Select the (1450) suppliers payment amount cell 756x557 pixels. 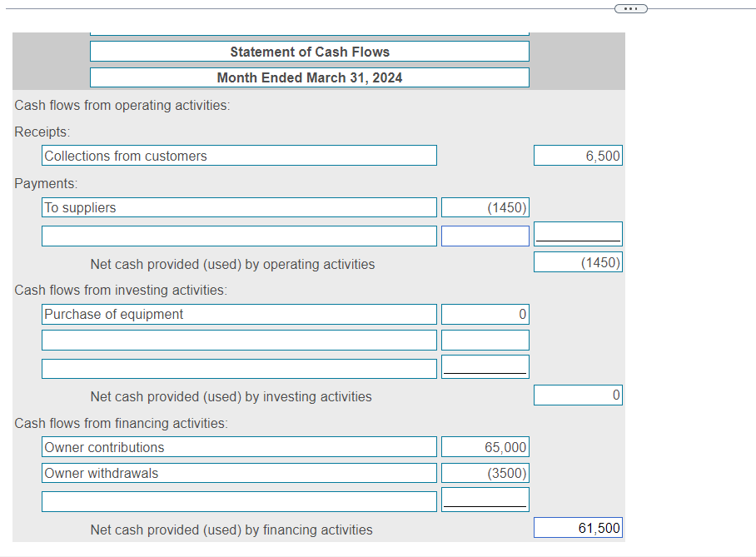pyautogui.click(x=485, y=206)
